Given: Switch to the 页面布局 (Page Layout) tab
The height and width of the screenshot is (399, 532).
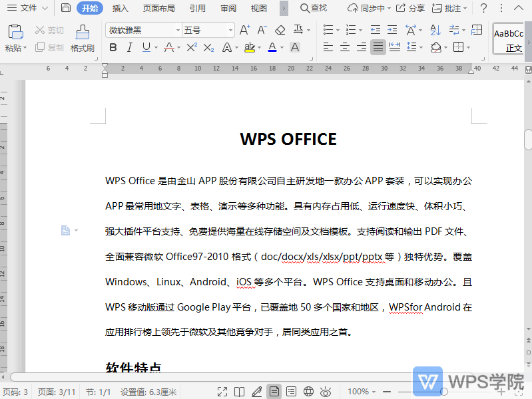Looking at the screenshot, I should pyautogui.click(x=159, y=8).
